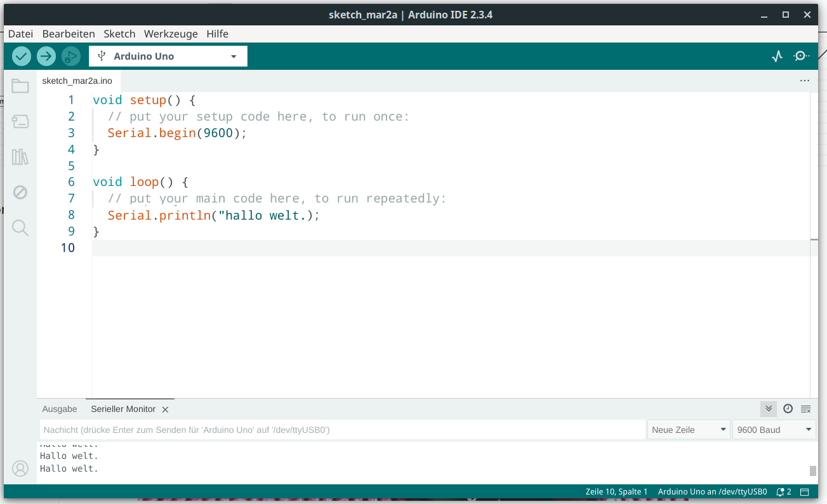Open the Serial Monitor magnifier icon
This screenshot has height=504, width=827.
pos(801,56)
